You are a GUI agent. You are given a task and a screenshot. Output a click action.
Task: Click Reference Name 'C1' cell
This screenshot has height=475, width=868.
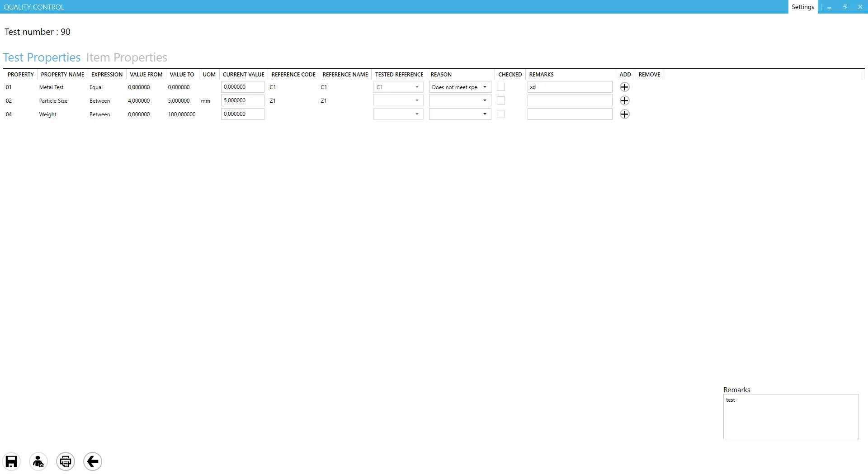coord(324,87)
